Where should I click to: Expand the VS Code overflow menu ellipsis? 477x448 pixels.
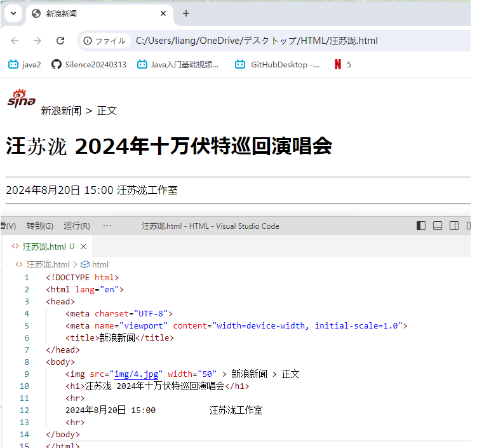(107, 226)
